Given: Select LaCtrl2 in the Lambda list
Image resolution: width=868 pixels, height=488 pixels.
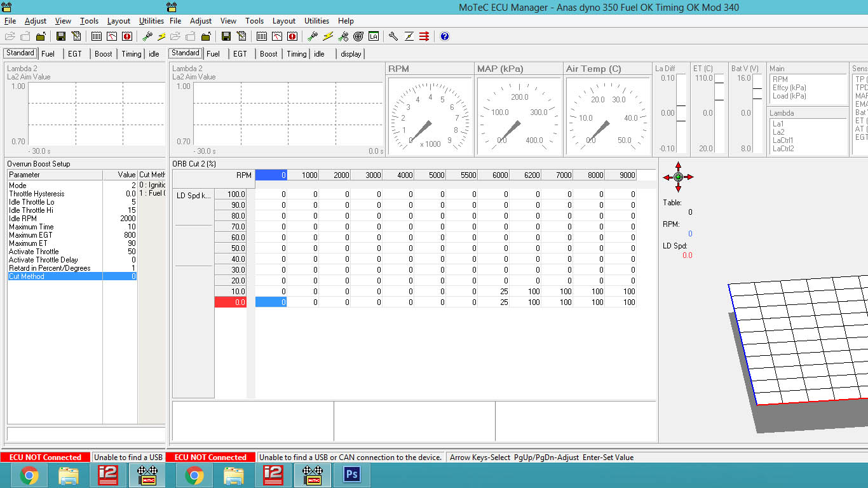Looking at the screenshot, I should (783, 149).
